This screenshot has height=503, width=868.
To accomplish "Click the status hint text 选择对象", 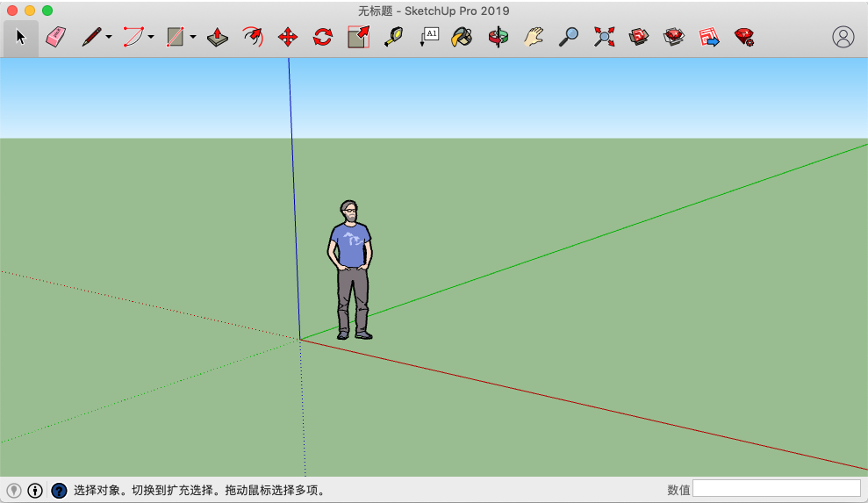I will (x=97, y=490).
